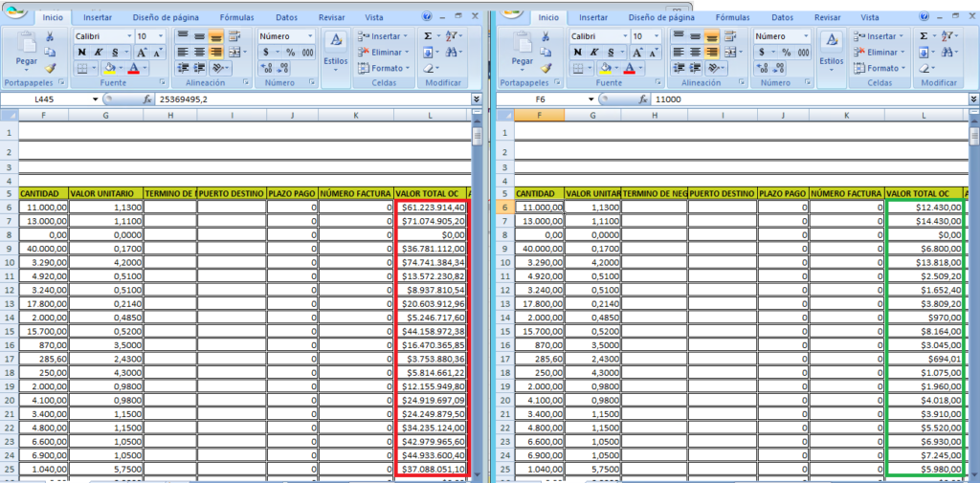Click the insert function fx icon in left window
Screen dimensions: 980x483
tap(147, 99)
